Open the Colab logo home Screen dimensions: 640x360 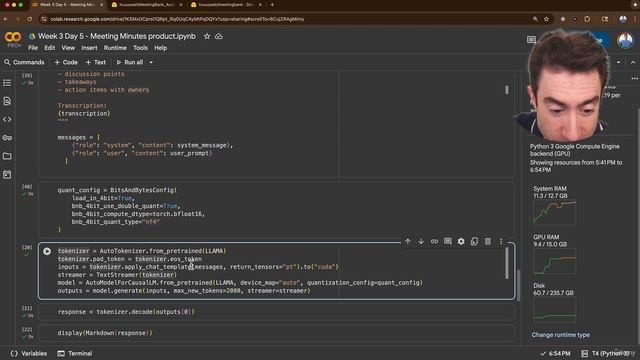coord(13,38)
